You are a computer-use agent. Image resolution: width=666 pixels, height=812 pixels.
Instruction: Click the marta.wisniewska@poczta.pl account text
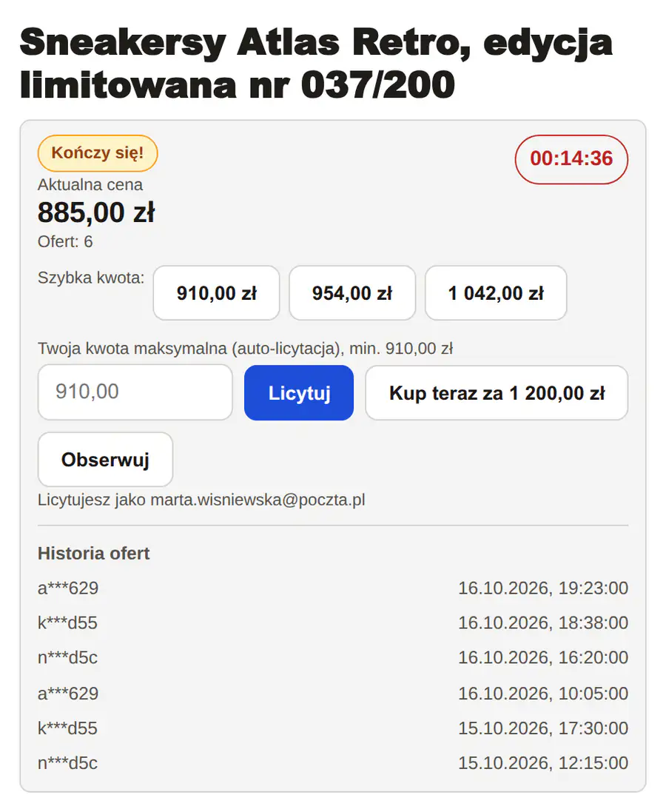coord(258,500)
